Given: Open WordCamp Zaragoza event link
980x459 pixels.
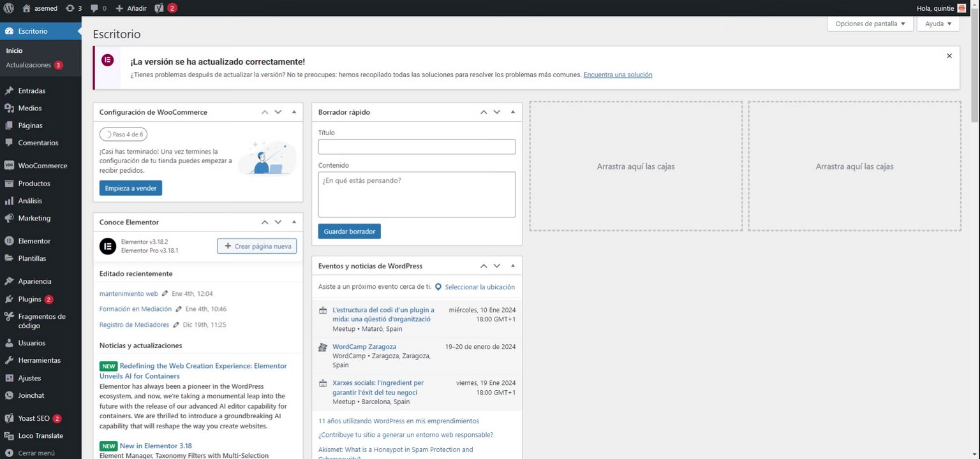Looking at the screenshot, I should [364, 347].
